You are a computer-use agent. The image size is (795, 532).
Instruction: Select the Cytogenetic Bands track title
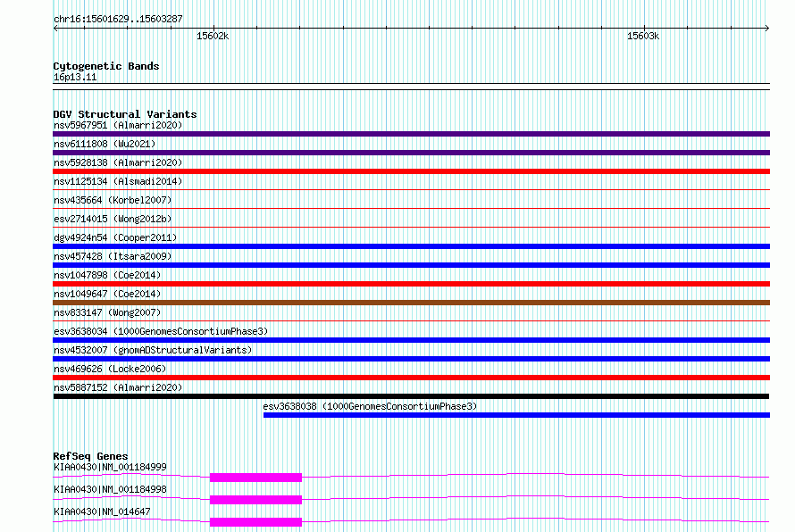[x=106, y=66]
